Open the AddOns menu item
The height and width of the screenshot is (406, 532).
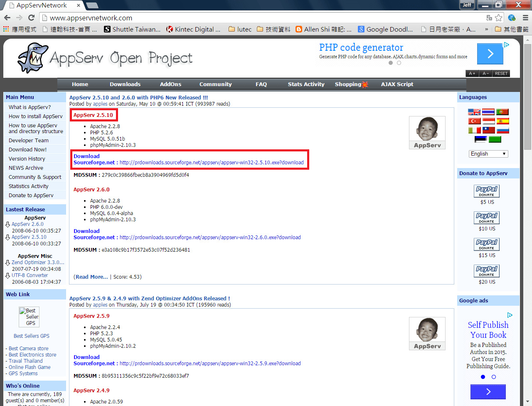click(x=170, y=84)
